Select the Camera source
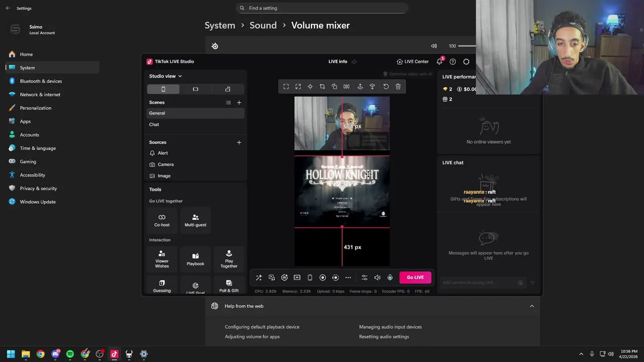Image resolution: width=644 pixels, height=362 pixels. [196, 164]
